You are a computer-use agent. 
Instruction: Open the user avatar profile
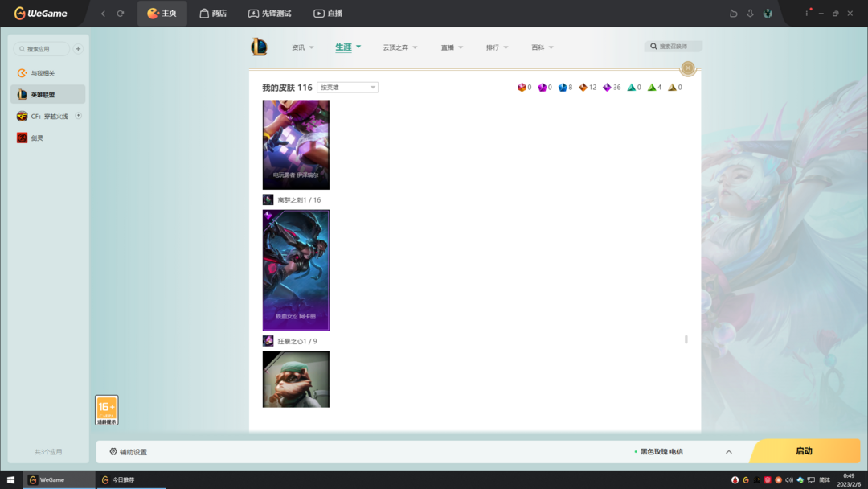768,14
